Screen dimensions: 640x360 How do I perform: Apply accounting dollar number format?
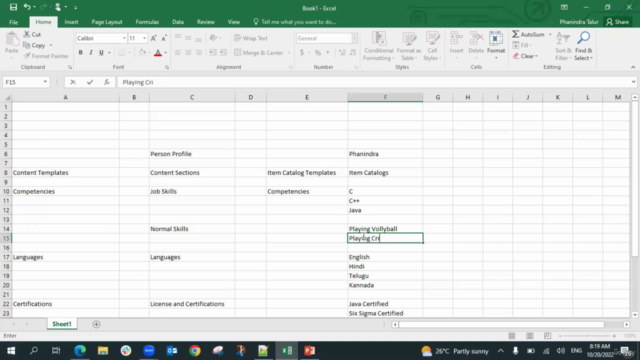pyautogui.click(x=302, y=53)
